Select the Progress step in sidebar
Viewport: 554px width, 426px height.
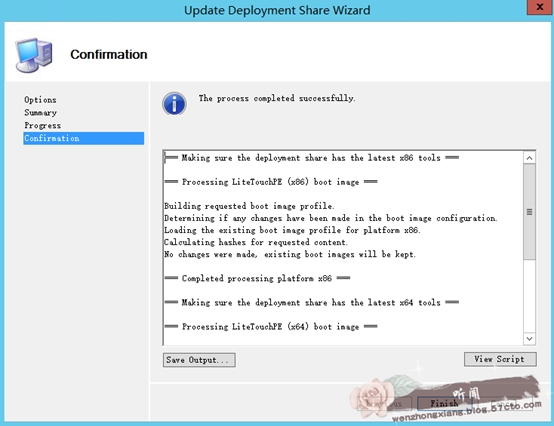pyautogui.click(x=42, y=125)
